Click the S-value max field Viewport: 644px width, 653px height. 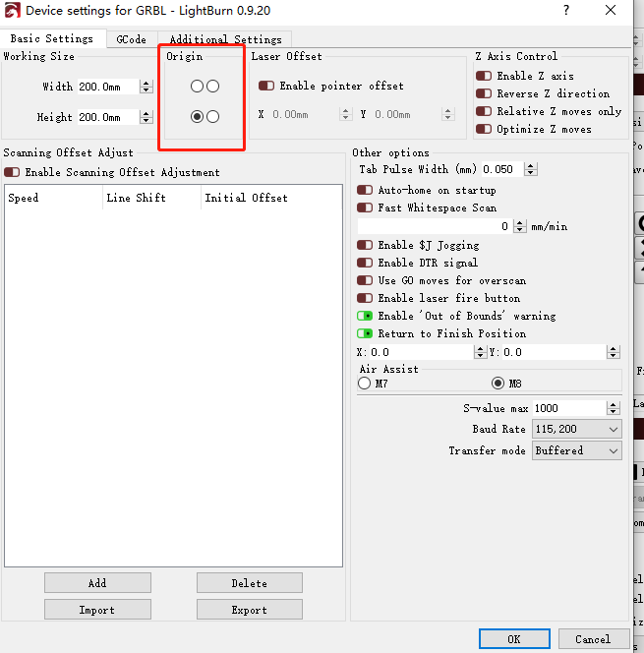(x=569, y=408)
